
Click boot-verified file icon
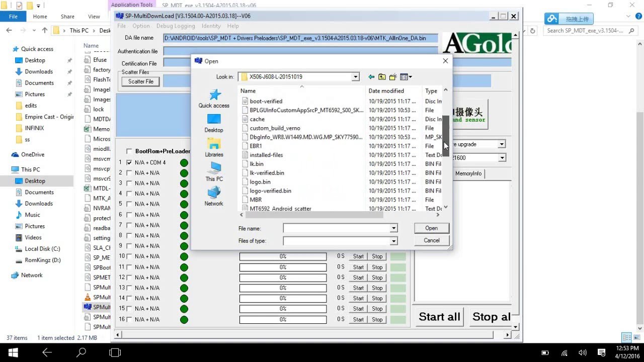tap(245, 101)
